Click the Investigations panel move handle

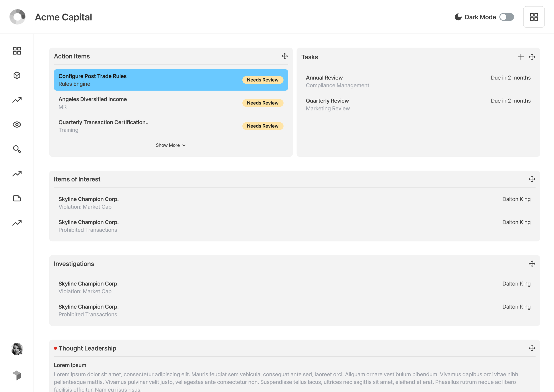[x=532, y=264]
